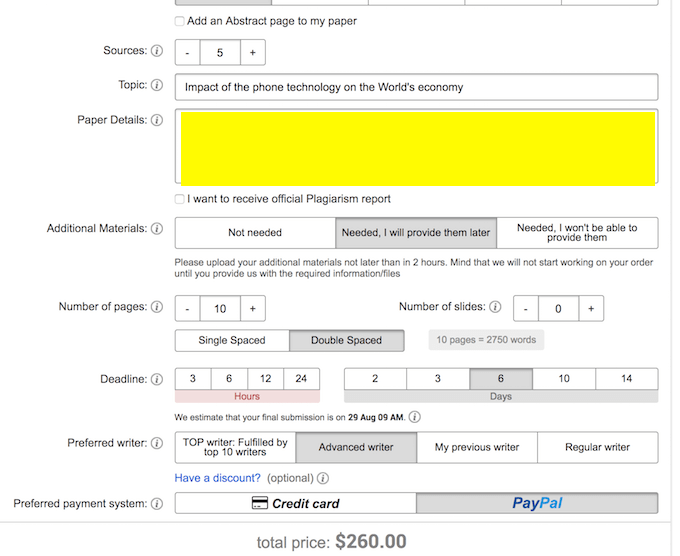
Task: Choose Credit card payment
Action: (295, 503)
